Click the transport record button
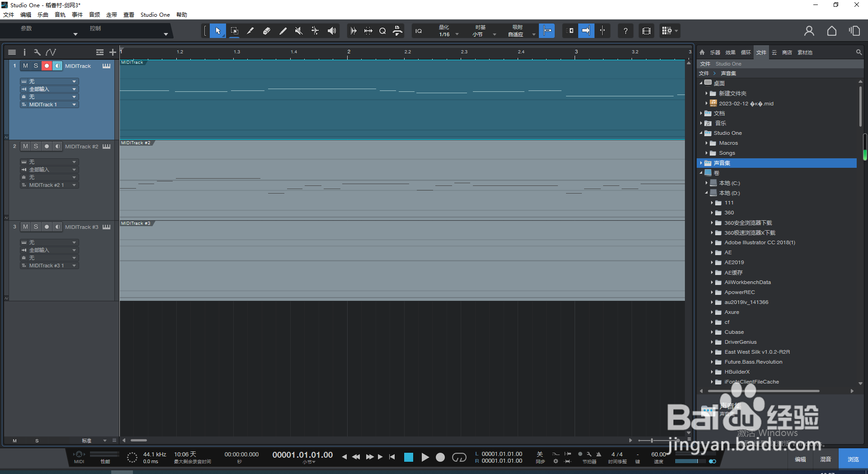The width and height of the screenshot is (868, 474). click(440, 457)
